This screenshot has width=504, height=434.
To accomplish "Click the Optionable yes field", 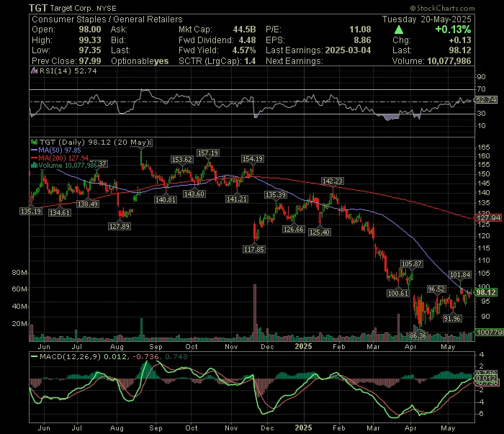I will coord(140,61).
